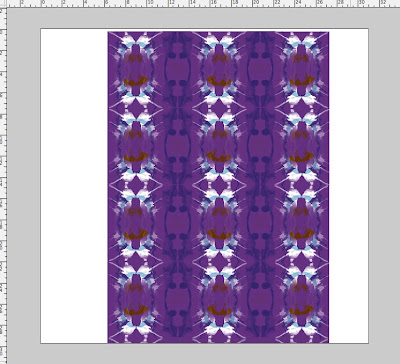The width and height of the screenshot is (400, 364).
Task: Click the white page margin right of pattern
Action: [348, 186]
